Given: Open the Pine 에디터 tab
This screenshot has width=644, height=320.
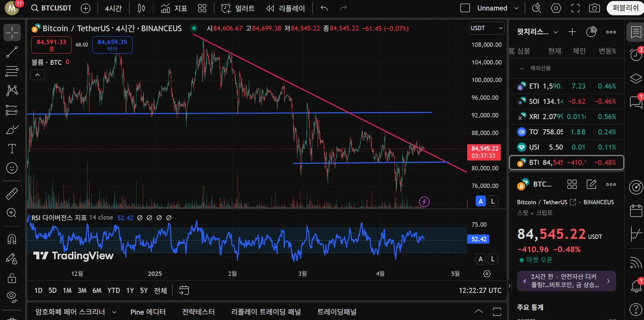Looking at the screenshot, I should coord(148,312).
